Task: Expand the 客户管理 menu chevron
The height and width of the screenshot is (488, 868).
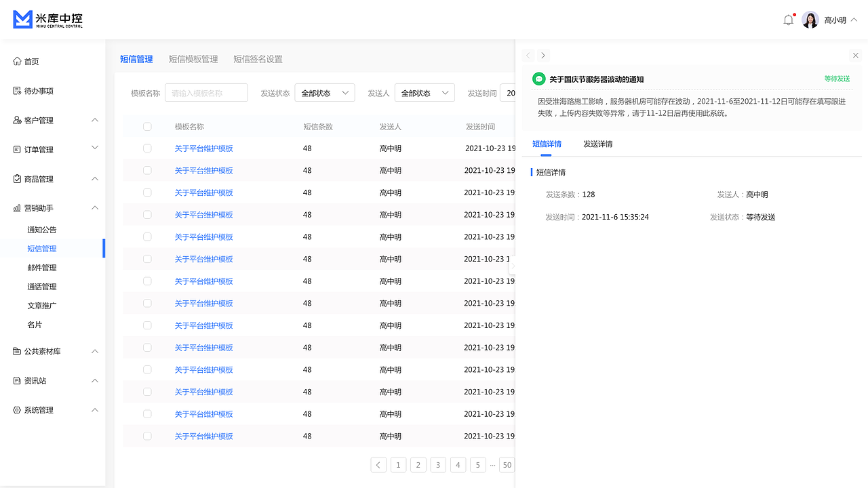Action: tap(95, 120)
